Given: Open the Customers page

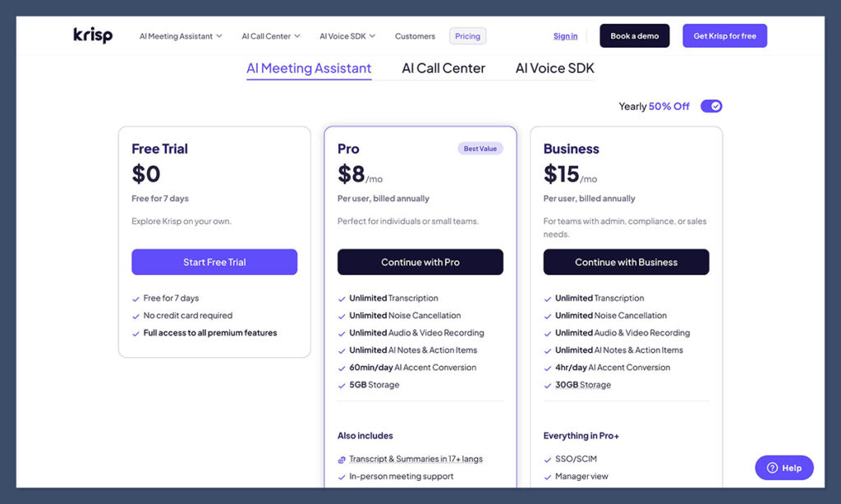Looking at the screenshot, I should pyautogui.click(x=415, y=36).
